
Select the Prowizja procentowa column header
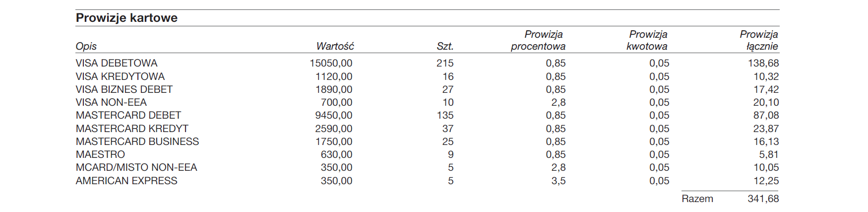pos(538,40)
